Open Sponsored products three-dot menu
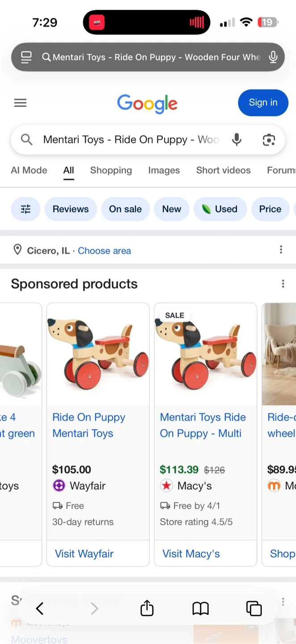The height and width of the screenshot is (644, 296). click(x=283, y=284)
